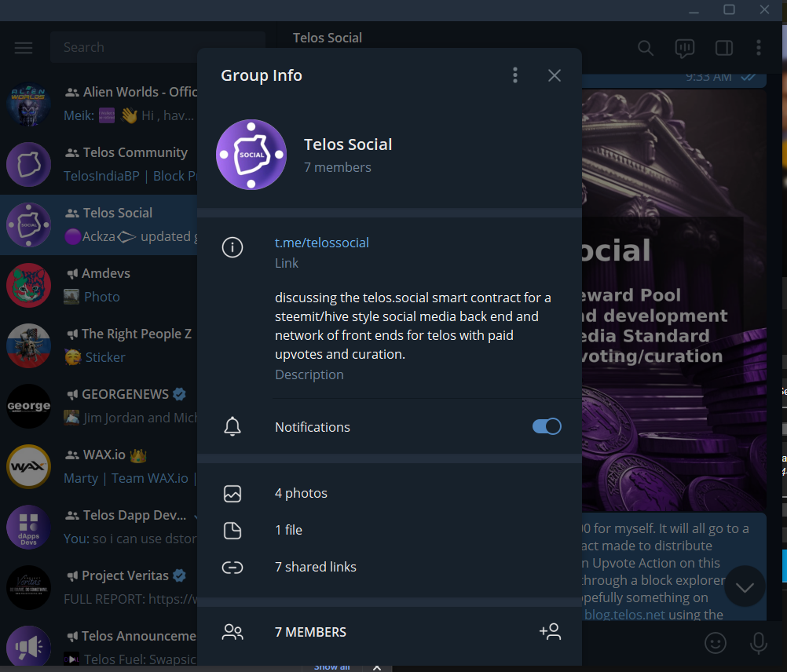Click the GEORGENEWS avatar
Viewport: 787px width, 672px height.
(28, 406)
